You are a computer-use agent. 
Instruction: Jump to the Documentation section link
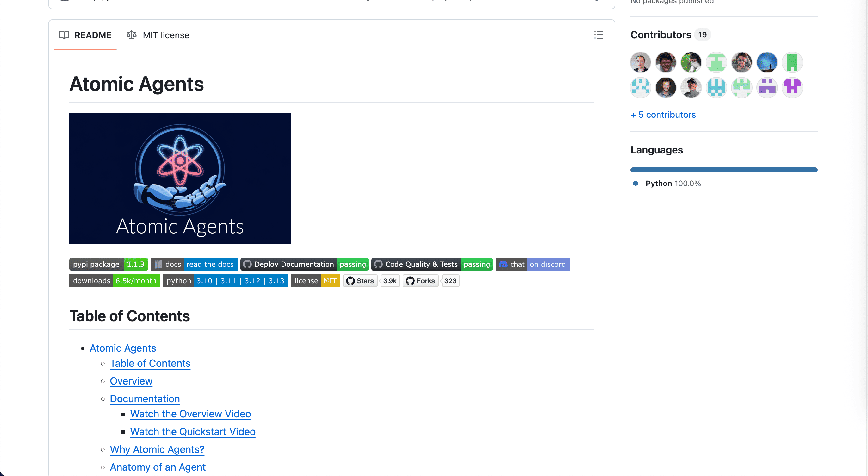point(145,399)
